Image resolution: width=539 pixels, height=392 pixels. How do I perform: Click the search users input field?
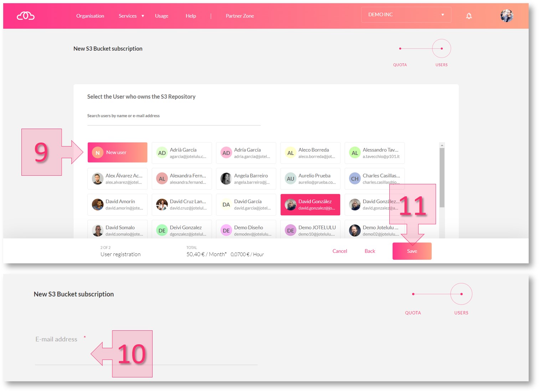click(174, 121)
